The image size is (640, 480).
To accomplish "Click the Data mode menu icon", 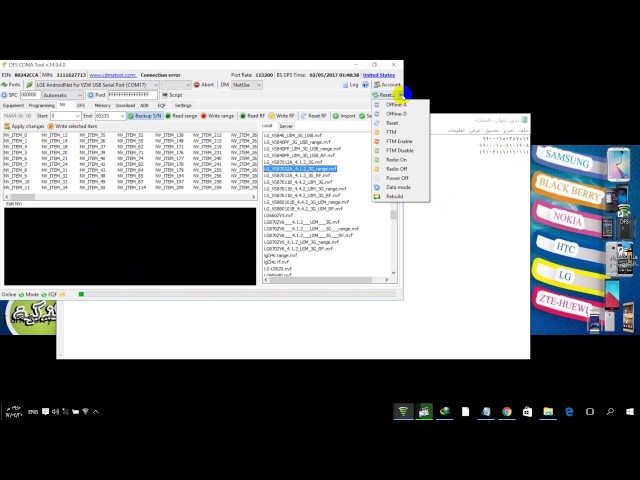I will [377, 187].
